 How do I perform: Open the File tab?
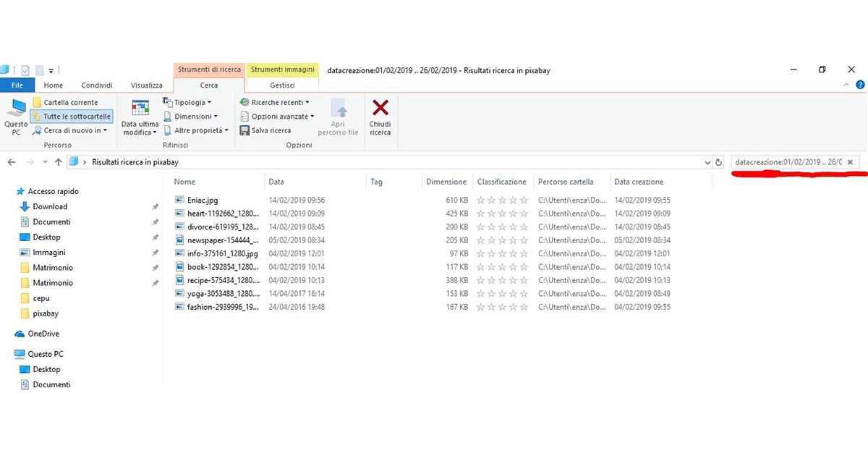16,85
